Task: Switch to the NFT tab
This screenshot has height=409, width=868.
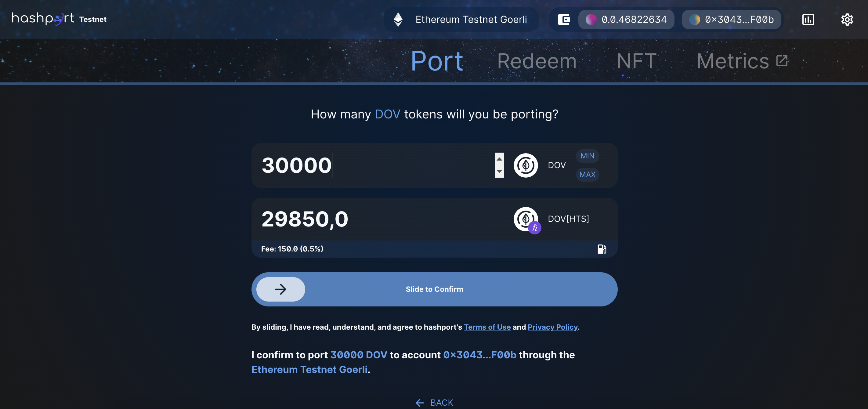Action: pyautogui.click(x=637, y=61)
